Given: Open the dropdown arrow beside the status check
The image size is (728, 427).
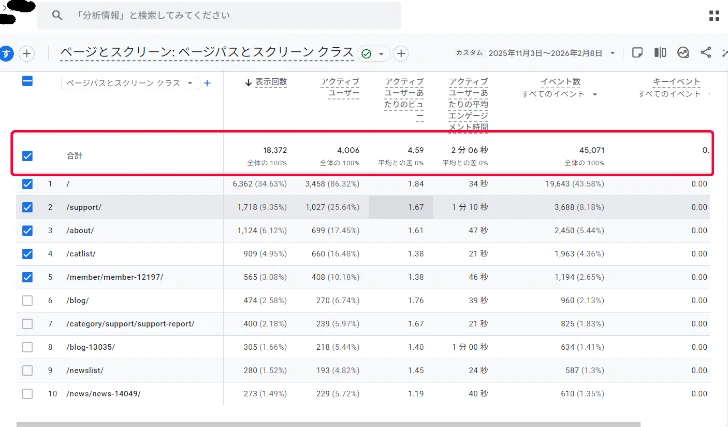Looking at the screenshot, I should pos(381,54).
